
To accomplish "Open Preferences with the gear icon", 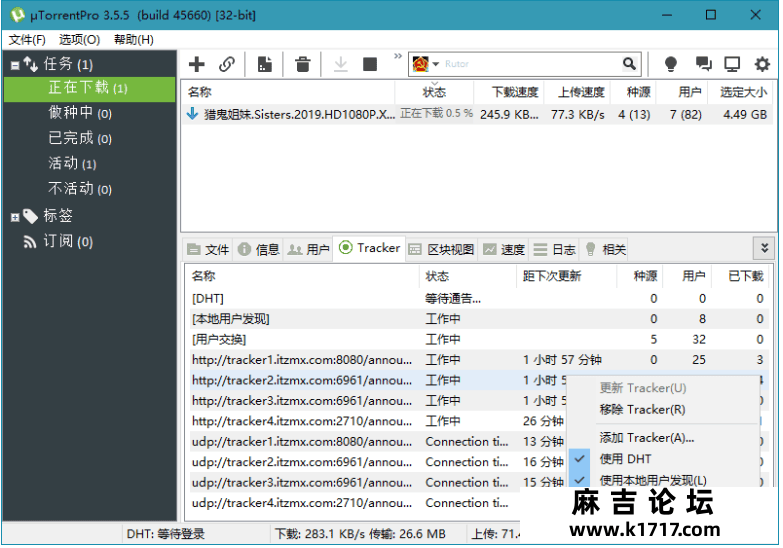I will [x=762, y=64].
